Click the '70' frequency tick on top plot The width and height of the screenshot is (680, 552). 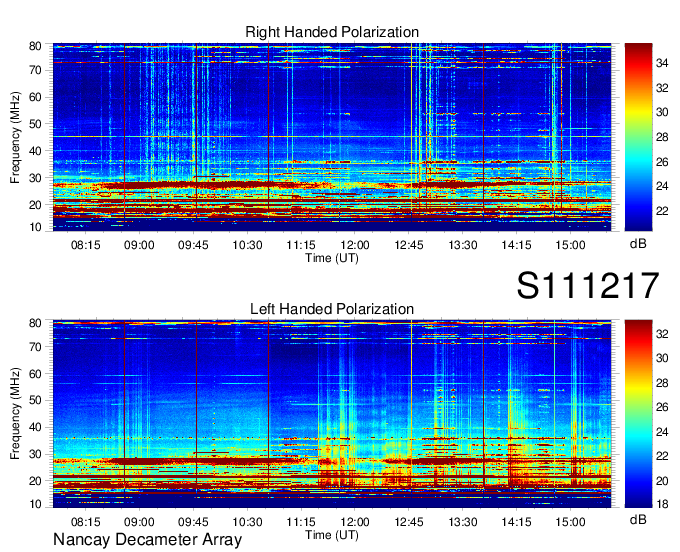pyautogui.click(x=35, y=70)
